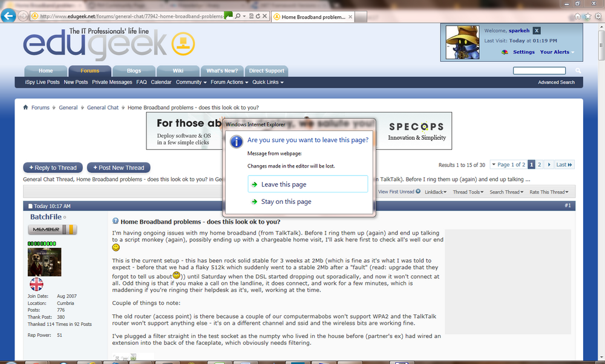Open the Rate This Thread dropdown
Image resolution: width=605 pixels, height=364 pixels.
point(549,192)
